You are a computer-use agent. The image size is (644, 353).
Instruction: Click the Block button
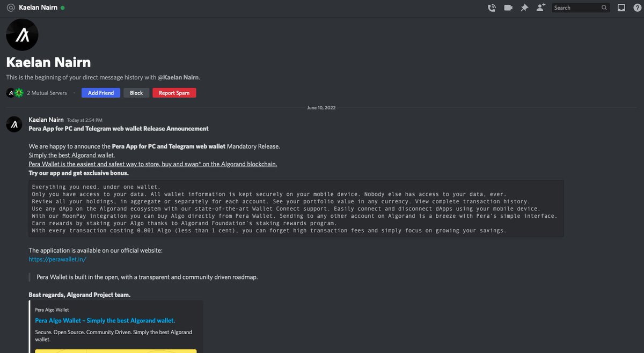136,93
